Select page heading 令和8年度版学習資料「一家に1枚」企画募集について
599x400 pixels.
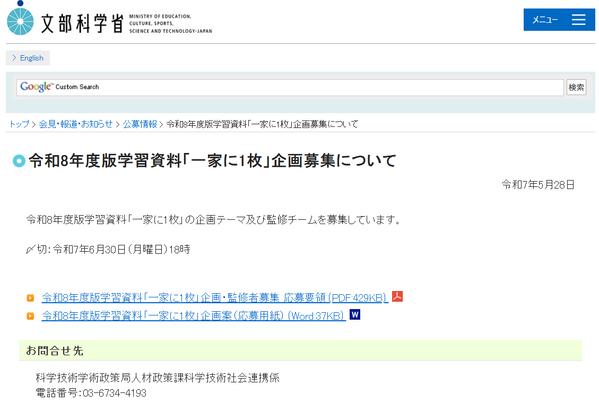212,161
